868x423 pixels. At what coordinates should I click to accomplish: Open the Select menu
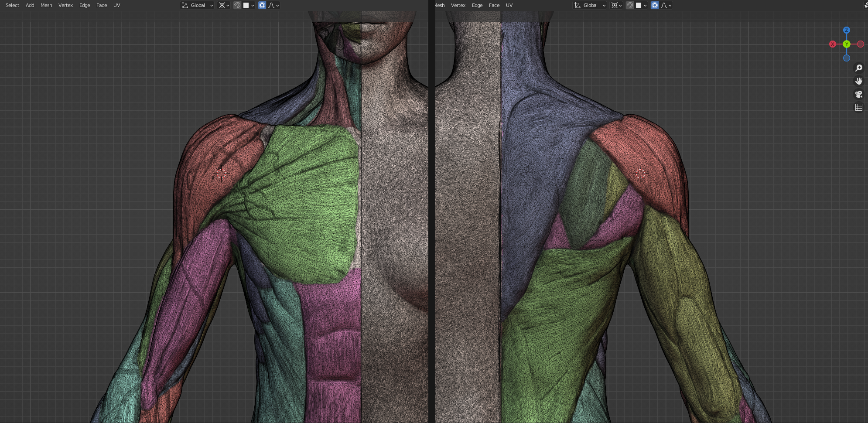(x=12, y=5)
